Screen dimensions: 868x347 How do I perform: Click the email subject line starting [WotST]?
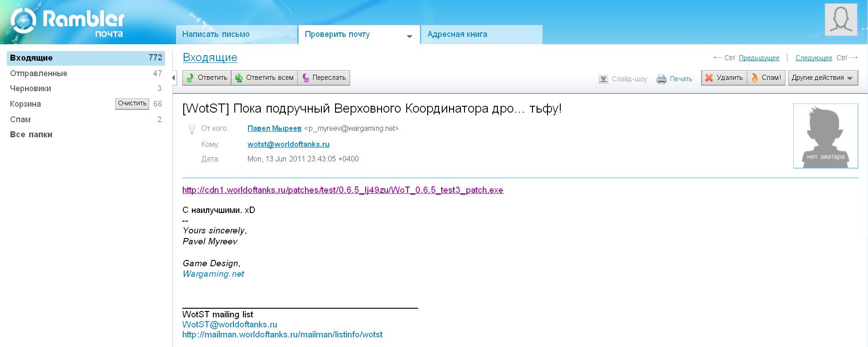[x=372, y=109]
